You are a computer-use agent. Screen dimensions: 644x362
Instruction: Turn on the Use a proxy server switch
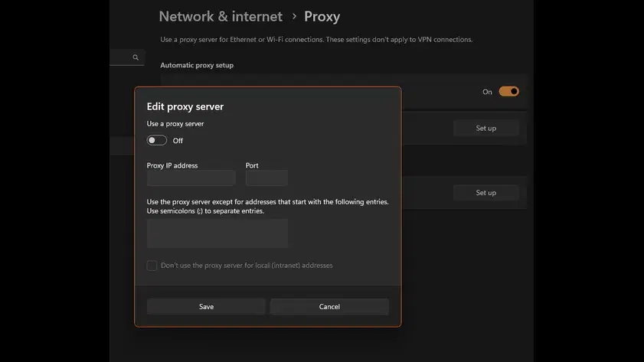[157, 140]
